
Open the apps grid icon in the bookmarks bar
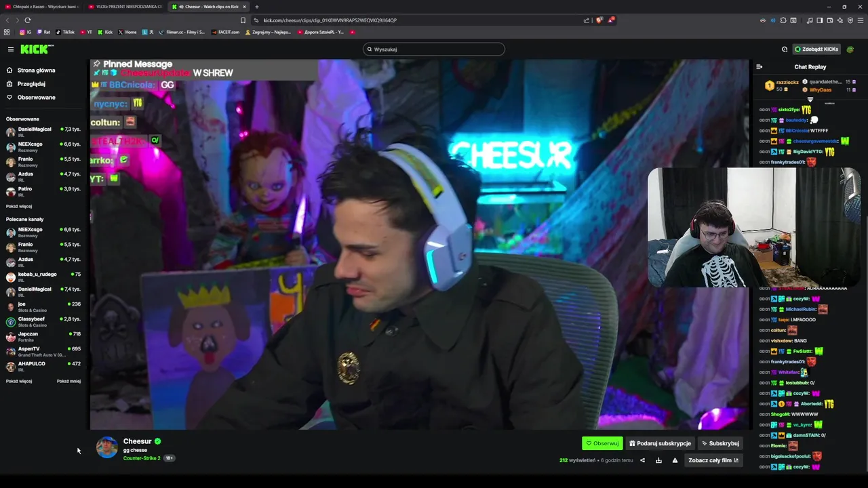[x=7, y=32]
